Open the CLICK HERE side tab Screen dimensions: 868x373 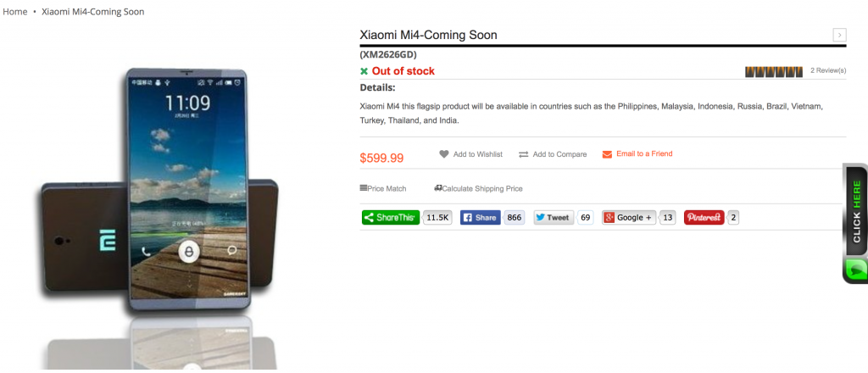[856, 211]
